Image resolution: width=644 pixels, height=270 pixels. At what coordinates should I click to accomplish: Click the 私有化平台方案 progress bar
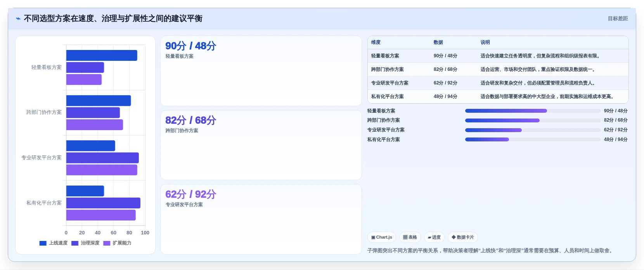coord(533,139)
